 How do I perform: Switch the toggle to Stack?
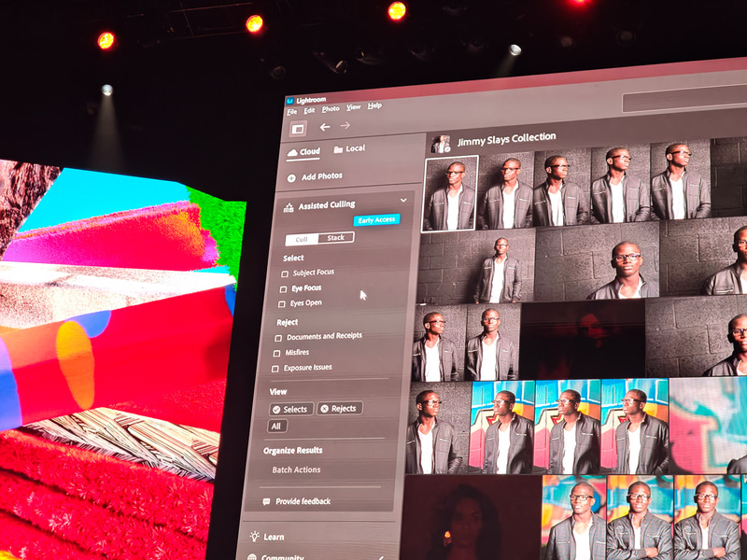(336, 238)
